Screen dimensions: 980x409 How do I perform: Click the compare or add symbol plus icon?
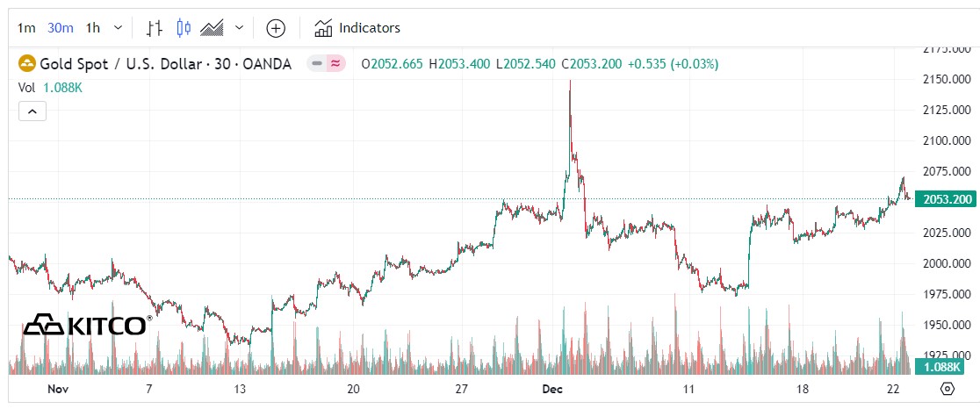coord(276,28)
